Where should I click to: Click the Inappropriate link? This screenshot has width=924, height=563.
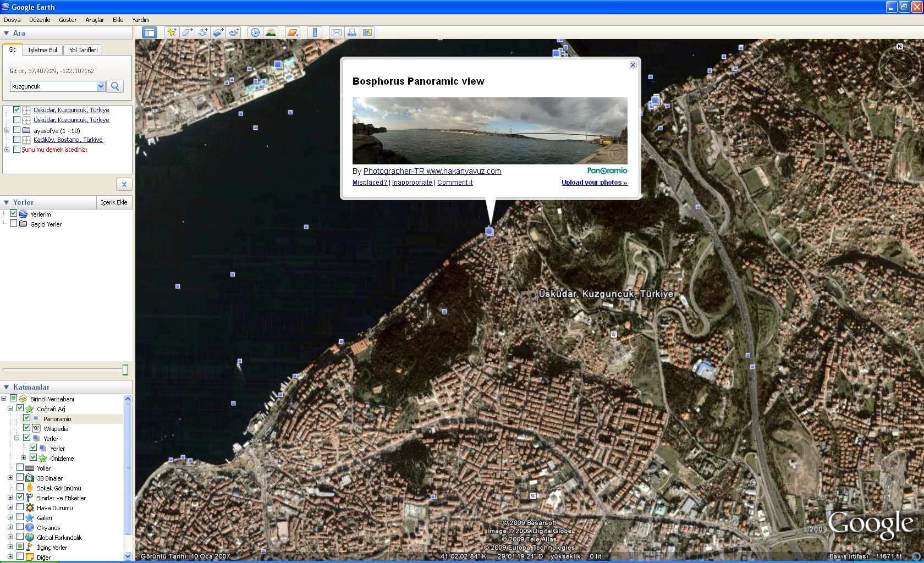(412, 183)
